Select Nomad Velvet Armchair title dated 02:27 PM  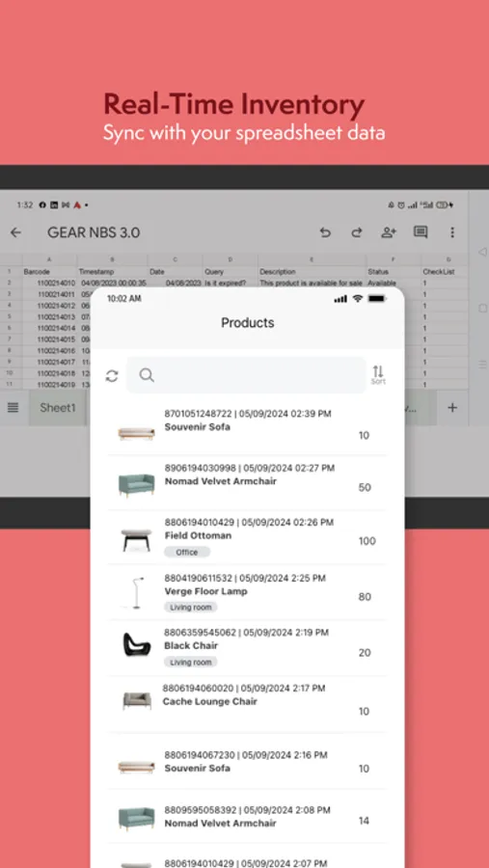(x=221, y=481)
